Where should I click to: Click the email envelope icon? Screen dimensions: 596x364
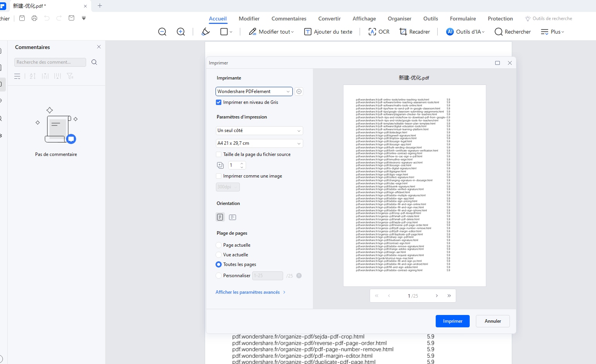(x=71, y=18)
